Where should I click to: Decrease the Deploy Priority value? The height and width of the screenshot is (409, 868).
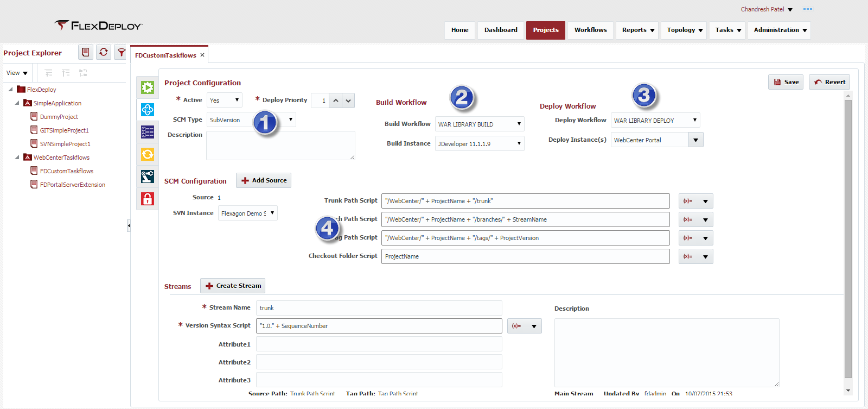point(348,100)
